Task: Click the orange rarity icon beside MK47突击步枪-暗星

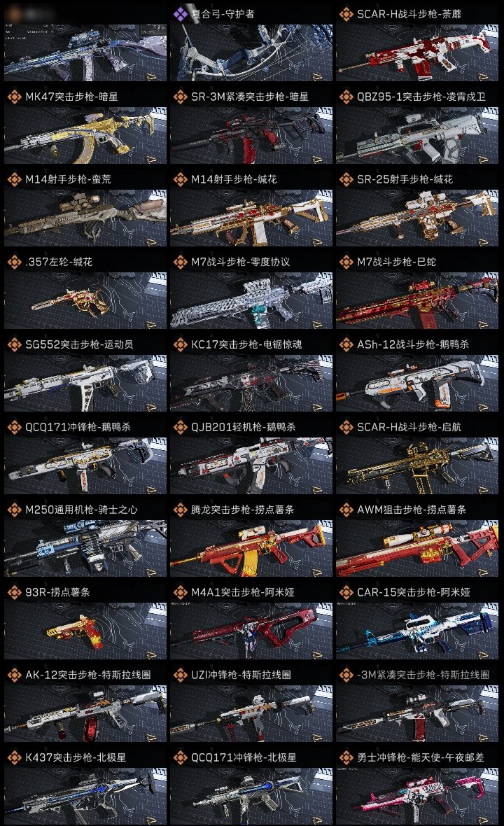Action: pyautogui.click(x=14, y=97)
